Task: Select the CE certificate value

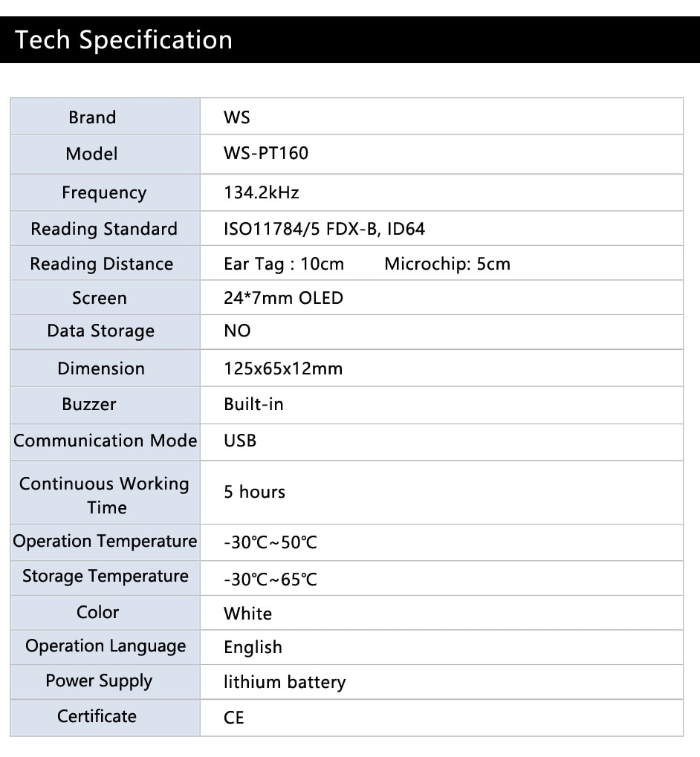Action: coord(233,718)
